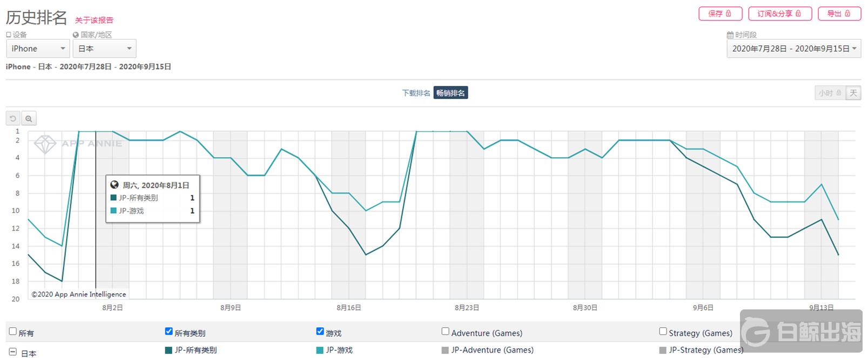Click the lock icon on 导出 button
This screenshot has width=868, height=358.
tap(847, 13)
